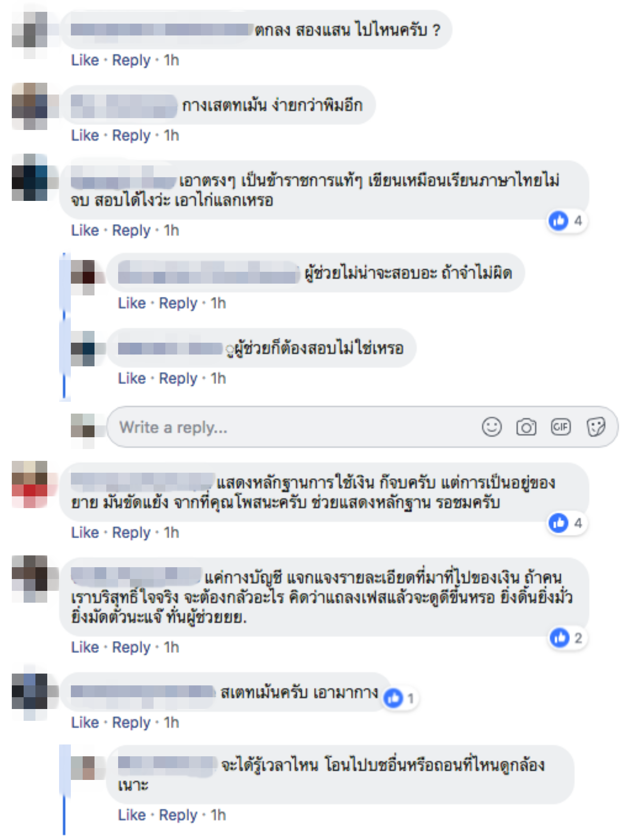Image resolution: width=630 pixels, height=840 pixels.
Task: View 2 likes on account breakdown comment
Action: coord(567,638)
